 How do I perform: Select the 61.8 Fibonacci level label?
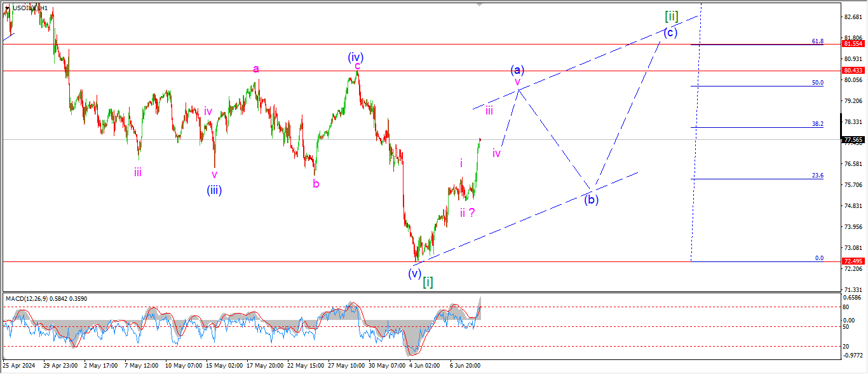pyautogui.click(x=817, y=41)
